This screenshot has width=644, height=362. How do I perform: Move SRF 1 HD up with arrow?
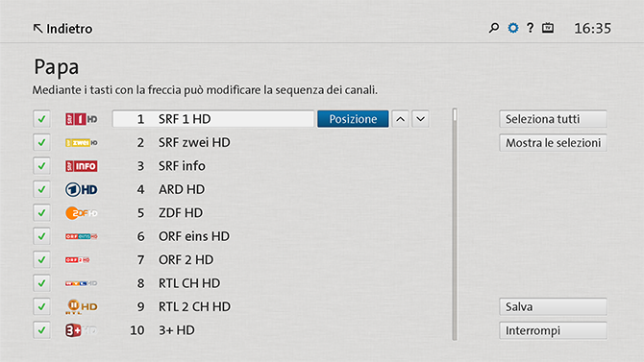coord(401,119)
